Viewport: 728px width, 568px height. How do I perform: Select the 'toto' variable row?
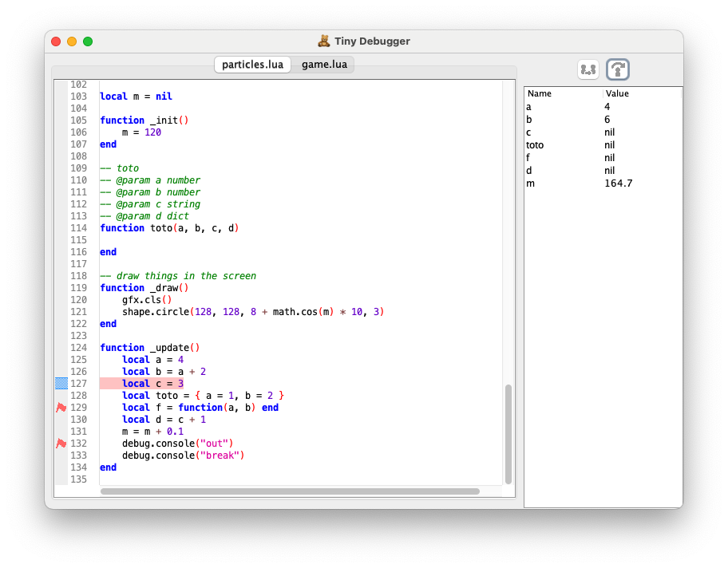(603, 144)
